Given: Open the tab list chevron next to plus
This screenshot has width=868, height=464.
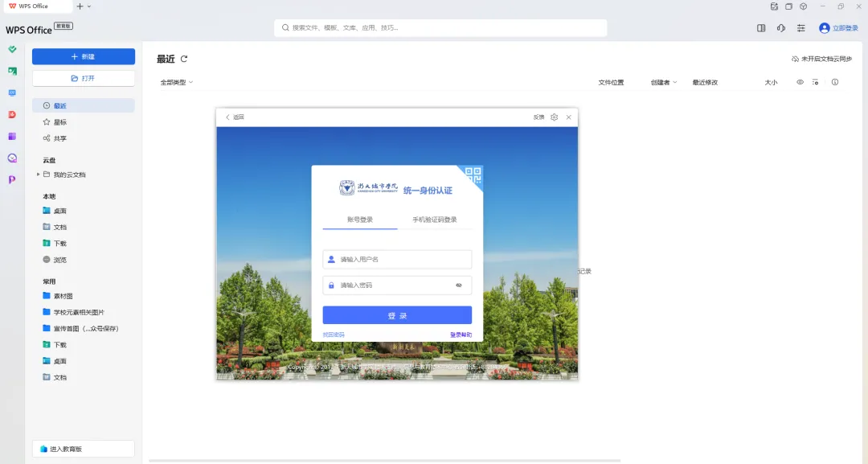Looking at the screenshot, I should tap(89, 6).
